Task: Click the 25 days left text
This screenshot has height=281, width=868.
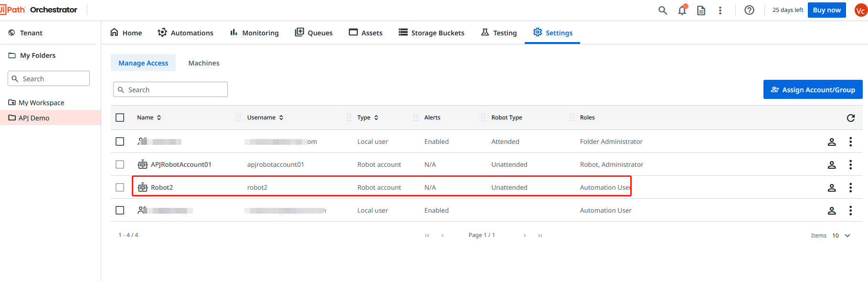Action: 788,10
